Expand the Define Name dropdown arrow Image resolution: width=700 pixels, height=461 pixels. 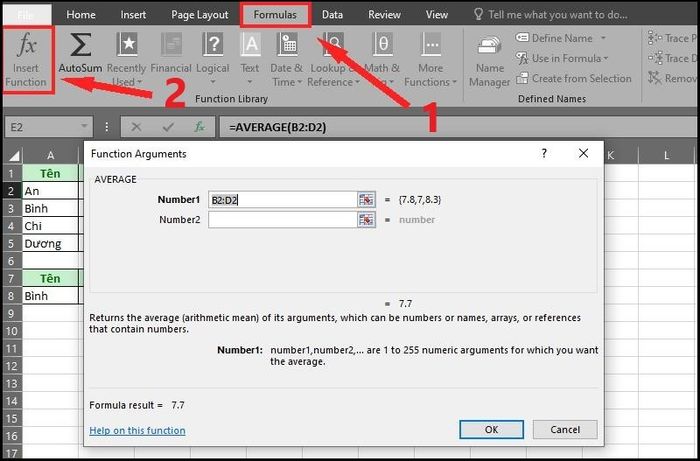pyautogui.click(x=603, y=38)
